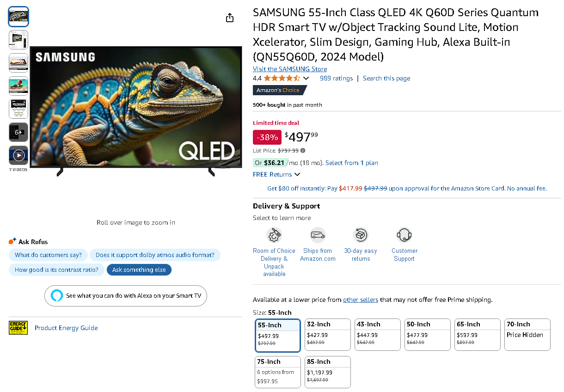Expand the ratings breakdown chevron

(306, 78)
